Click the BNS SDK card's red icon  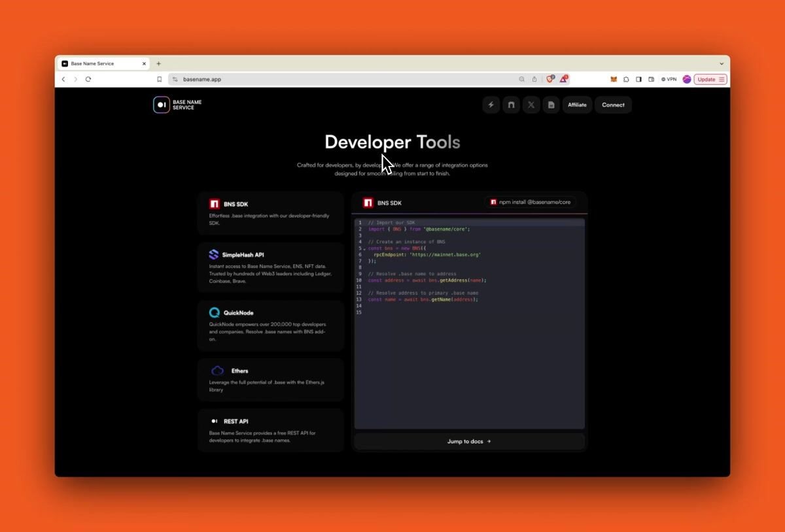(214, 204)
